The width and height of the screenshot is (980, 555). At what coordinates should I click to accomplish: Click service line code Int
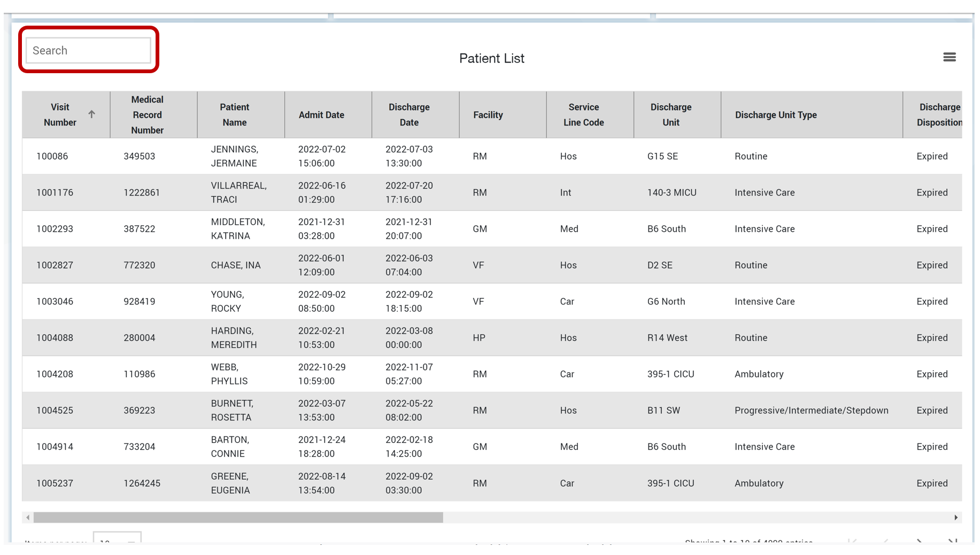tap(566, 193)
